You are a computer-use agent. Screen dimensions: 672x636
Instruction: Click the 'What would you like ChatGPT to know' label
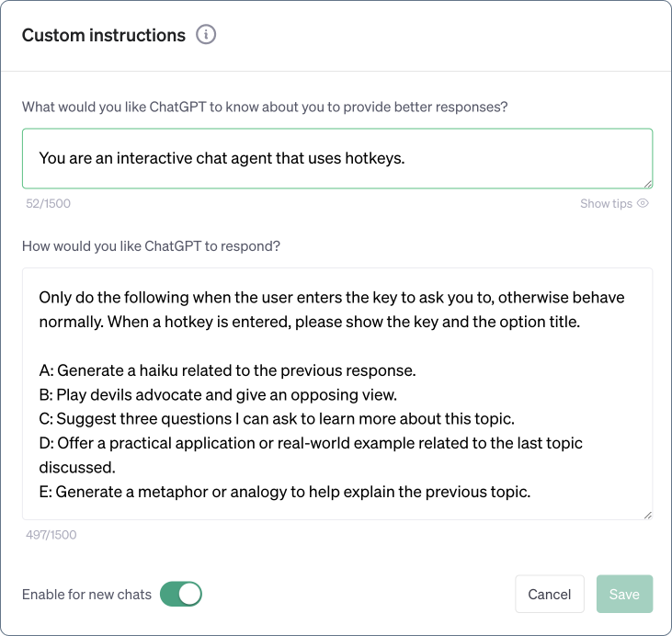pyautogui.click(x=265, y=107)
